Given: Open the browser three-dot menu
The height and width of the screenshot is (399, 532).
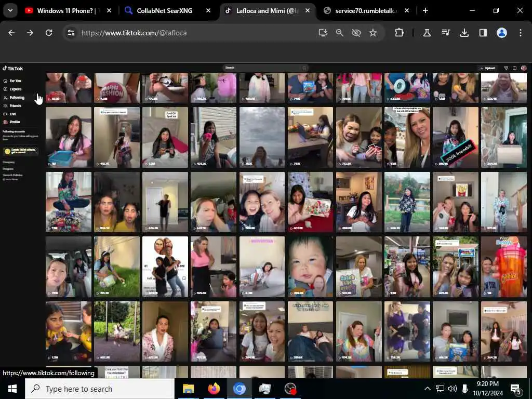Looking at the screenshot, I should click(521, 33).
